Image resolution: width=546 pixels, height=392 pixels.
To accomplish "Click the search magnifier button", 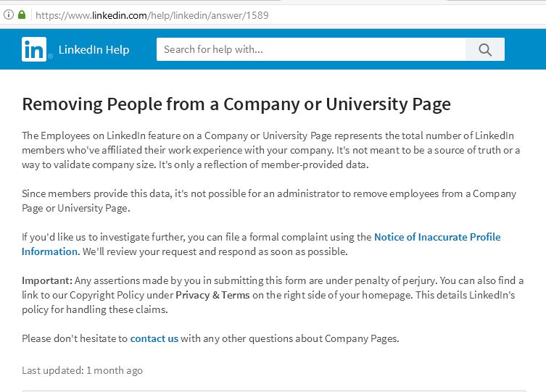I will (x=484, y=49).
